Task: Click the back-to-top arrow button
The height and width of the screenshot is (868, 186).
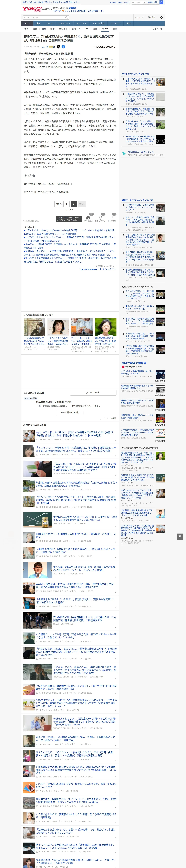Action: [x=180, y=536]
